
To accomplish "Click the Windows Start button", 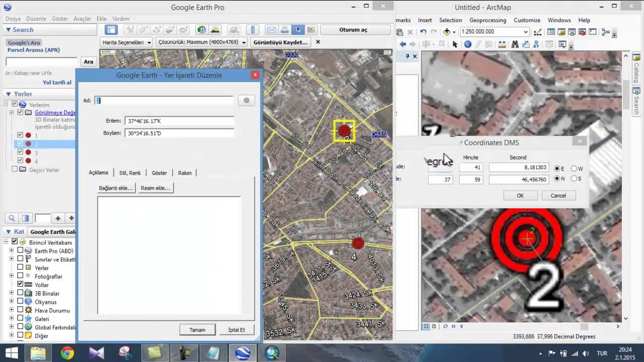I will (x=11, y=353).
